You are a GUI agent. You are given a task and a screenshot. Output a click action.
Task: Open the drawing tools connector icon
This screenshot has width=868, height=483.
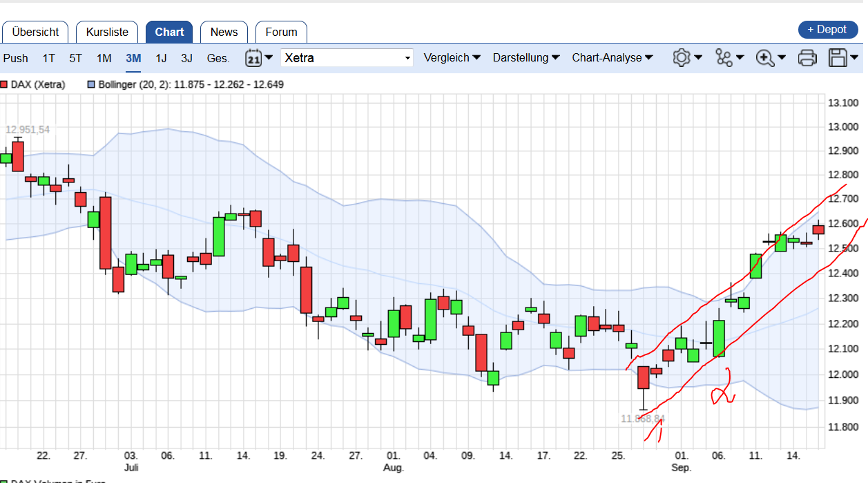(x=724, y=58)
